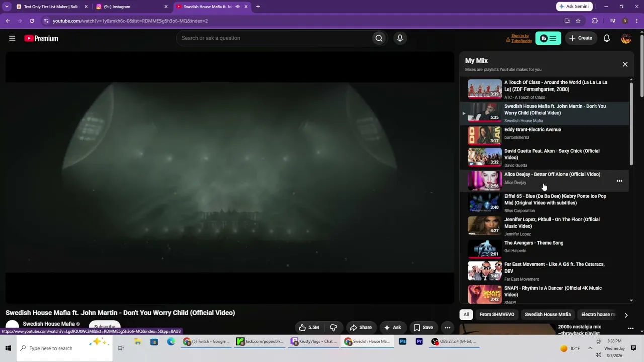Play David Guetta Sexy Chick from mix
This screenshot has height=362, width=644.
(545, 157)
